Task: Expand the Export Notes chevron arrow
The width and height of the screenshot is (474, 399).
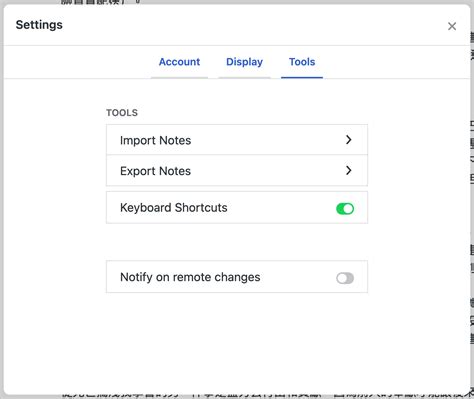Action: point(349,170)
